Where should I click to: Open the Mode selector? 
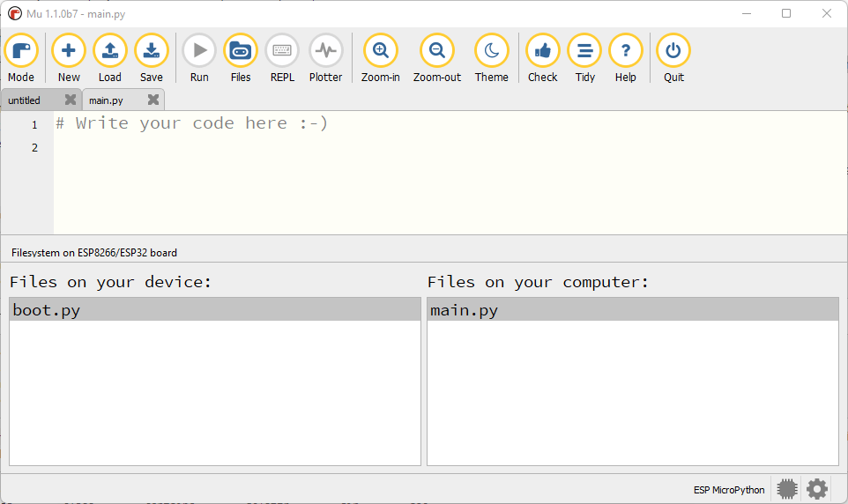tap(21, 58)
